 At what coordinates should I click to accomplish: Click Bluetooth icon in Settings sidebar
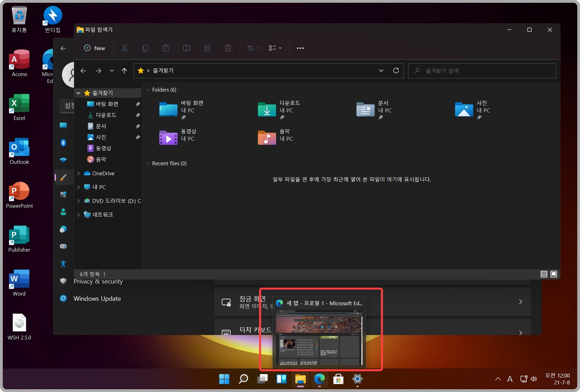(x=63, y=143)
